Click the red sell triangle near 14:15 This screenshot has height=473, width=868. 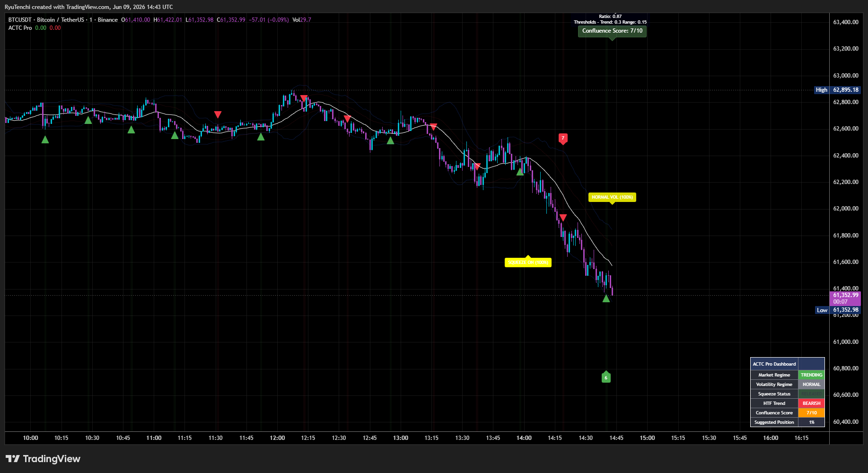click(563, 218)
